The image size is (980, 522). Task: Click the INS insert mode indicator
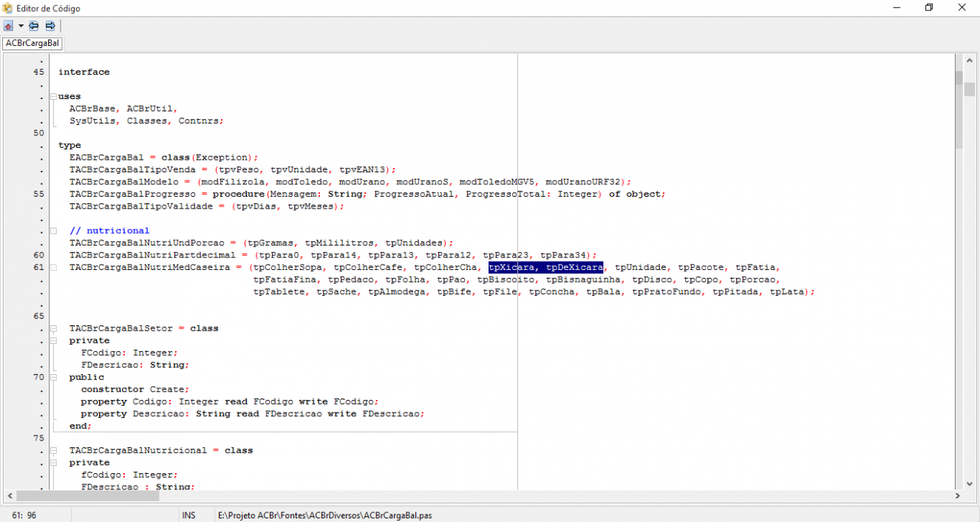point(188,515)
